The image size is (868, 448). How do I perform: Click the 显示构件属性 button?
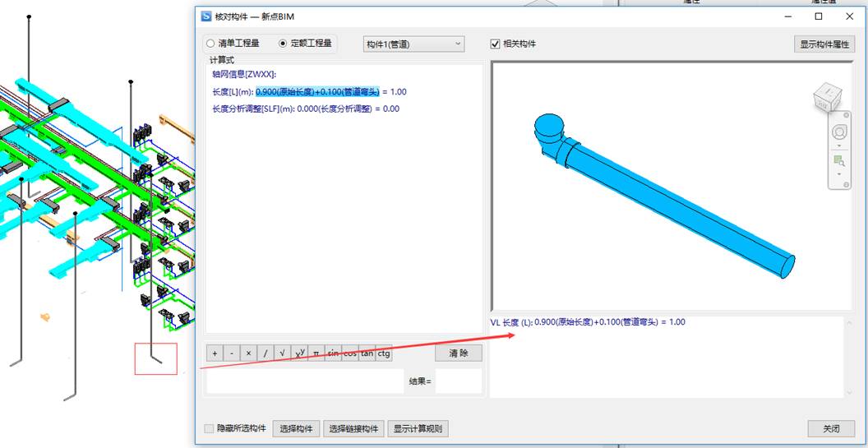(824, 44)
